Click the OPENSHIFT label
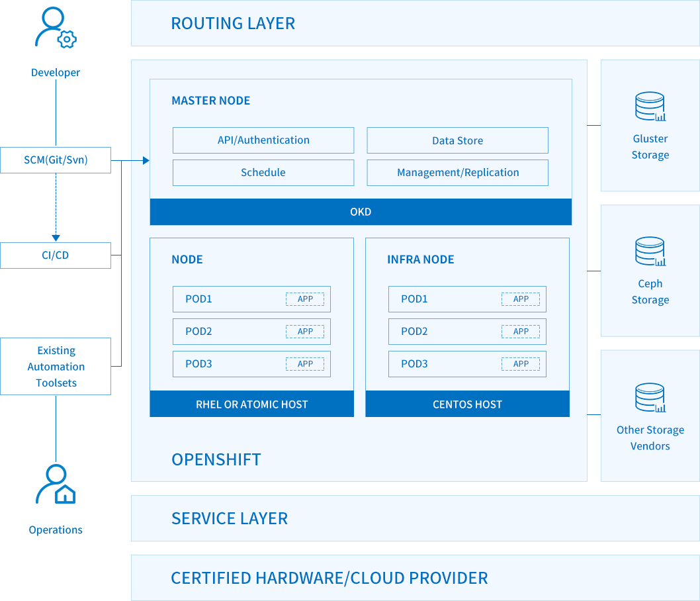 (216, 460)
